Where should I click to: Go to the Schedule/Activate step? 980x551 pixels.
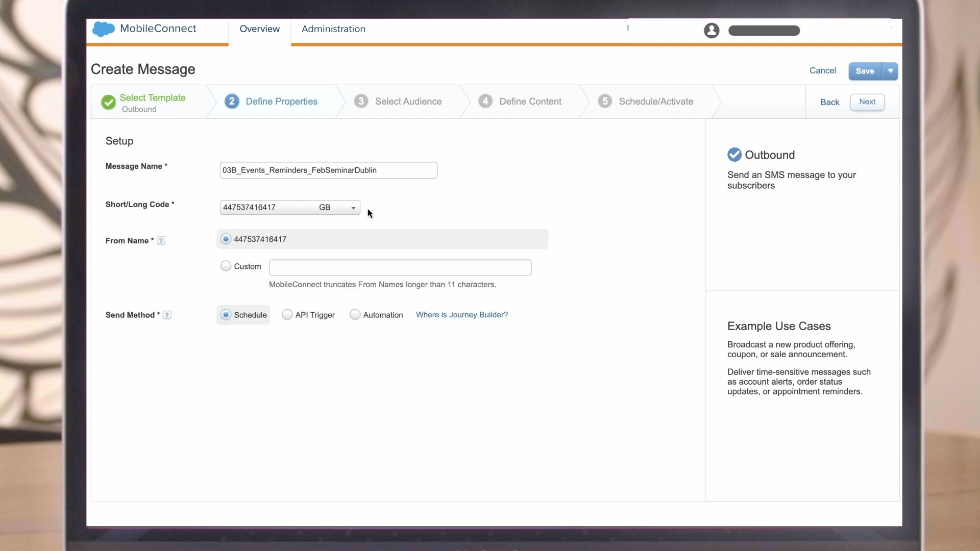tap(656, 102)
